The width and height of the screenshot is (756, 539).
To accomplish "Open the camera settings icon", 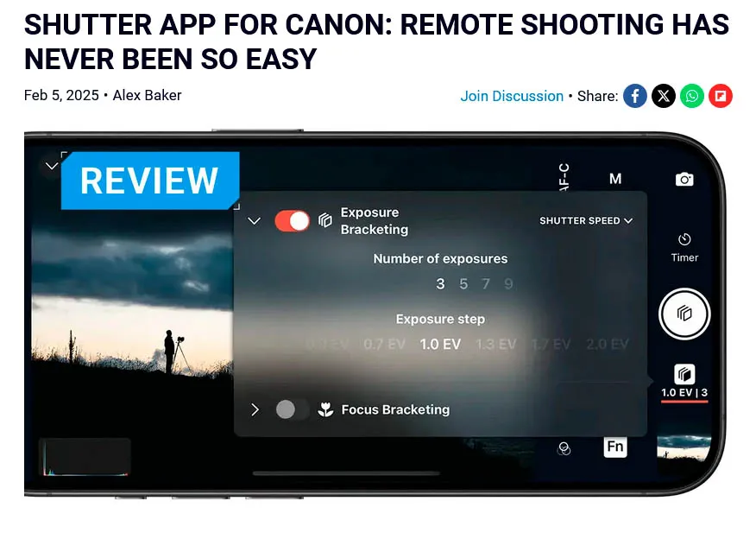I will pyautogui.click(x=684, y=179).
